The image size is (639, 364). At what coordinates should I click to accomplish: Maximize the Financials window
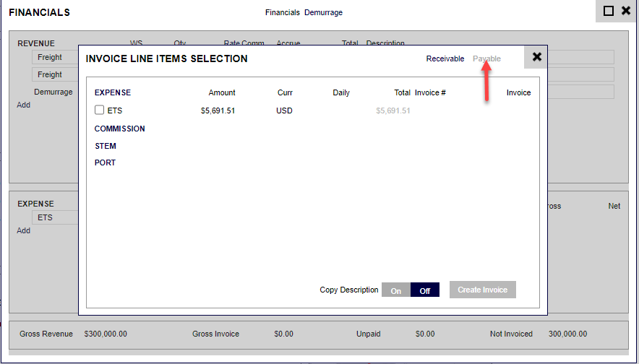tap(609, 11)
